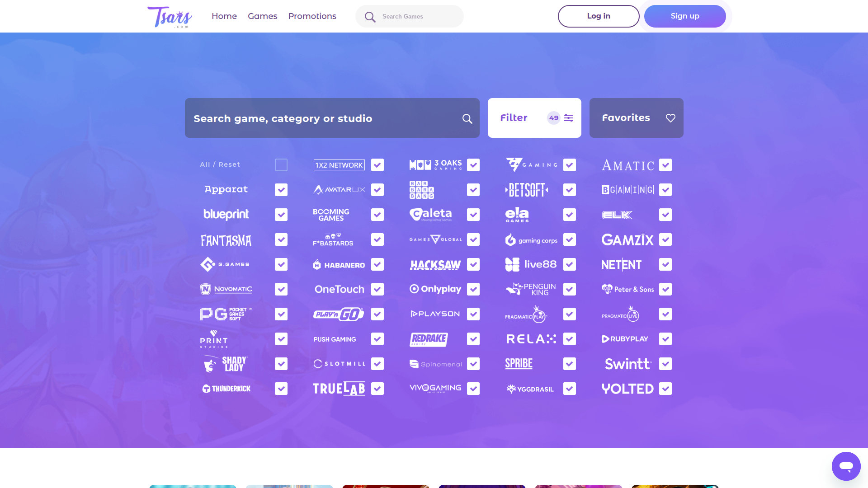
Task: Click the Play'n GO studio logo
Action: (x=339, y=314)
